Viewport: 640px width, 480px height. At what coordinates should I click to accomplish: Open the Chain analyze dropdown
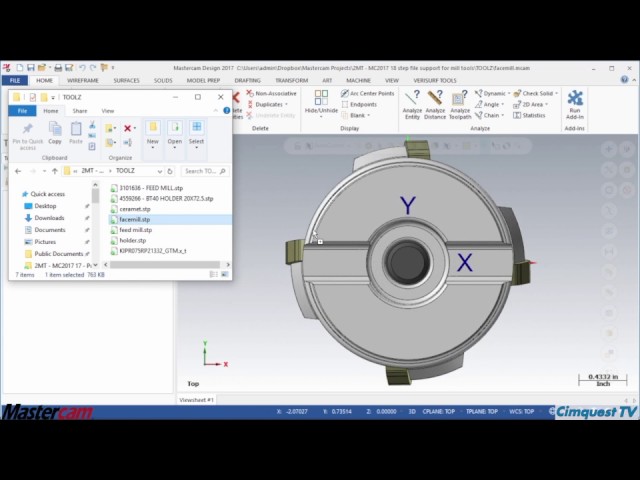502,116
